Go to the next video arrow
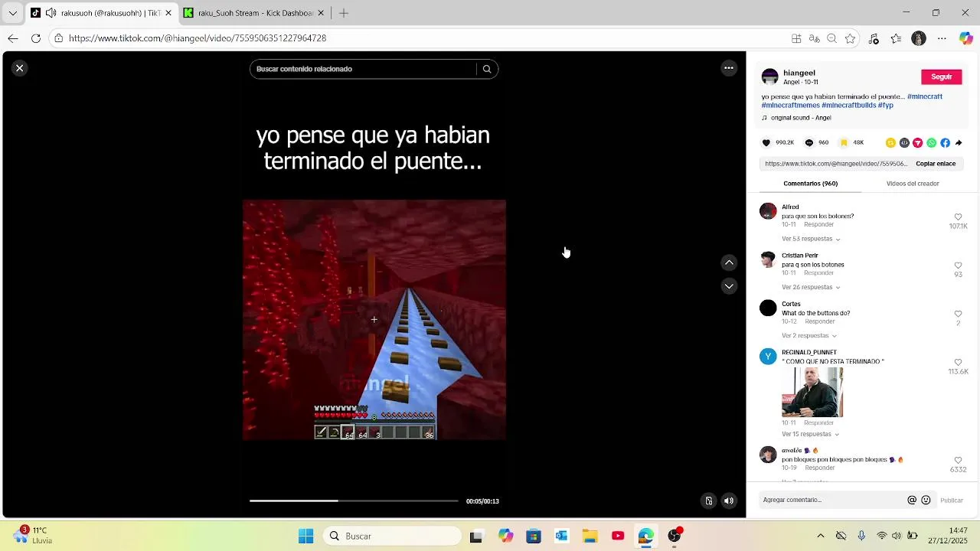Screen dimensions: 980x551 (729, 286)
